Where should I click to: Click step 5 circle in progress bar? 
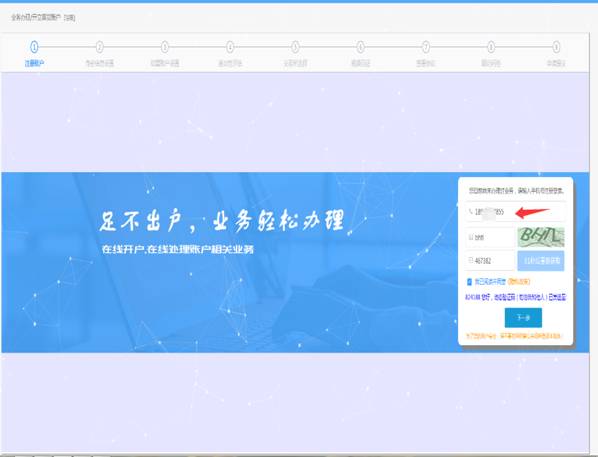(295, 47)
